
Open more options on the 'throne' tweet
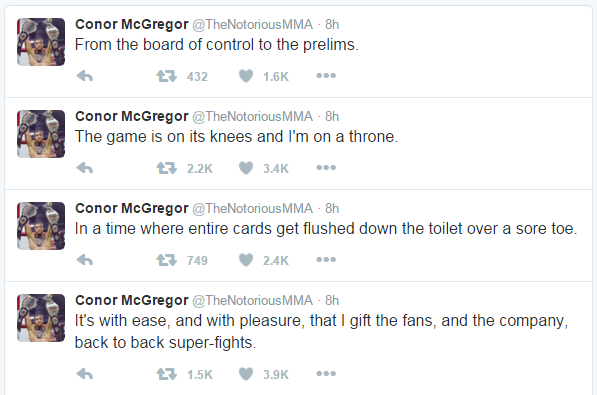(x=326, y=168)
